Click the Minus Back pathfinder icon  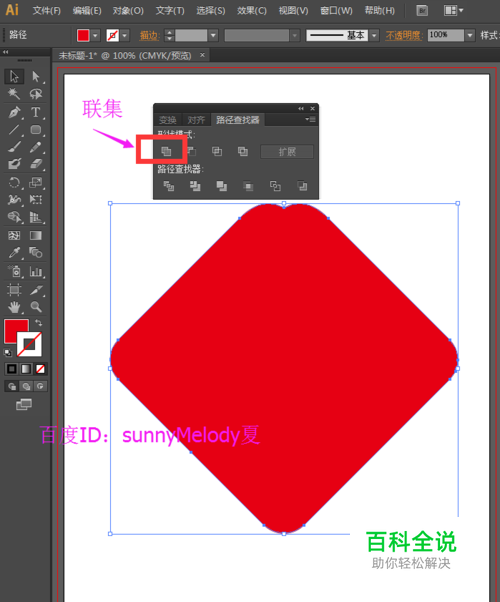tap(302, 186)
